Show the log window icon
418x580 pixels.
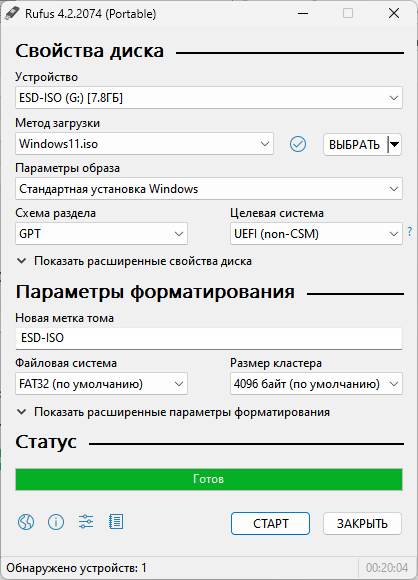[x=116, y=522]
